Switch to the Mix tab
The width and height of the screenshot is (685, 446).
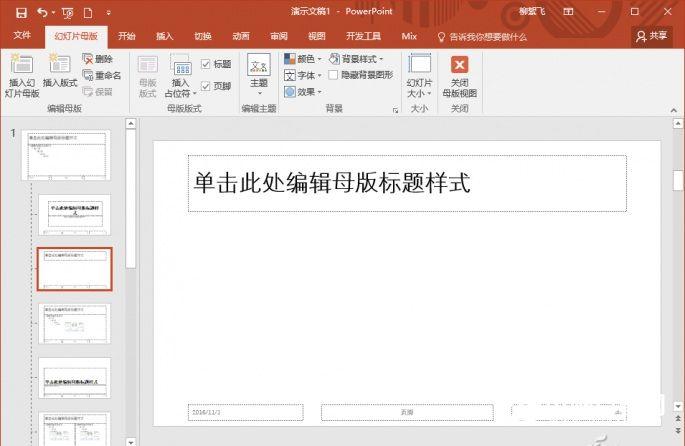(409, 36)
